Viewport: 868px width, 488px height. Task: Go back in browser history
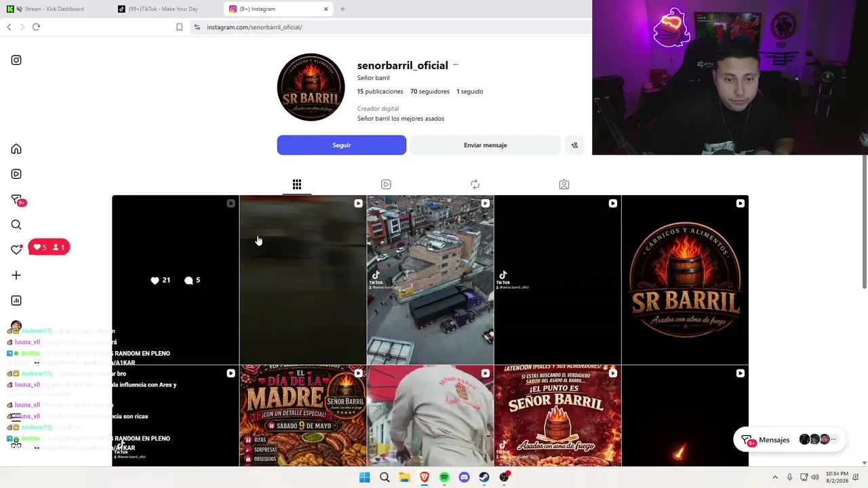pyautogui.click(x=9, y=27)
